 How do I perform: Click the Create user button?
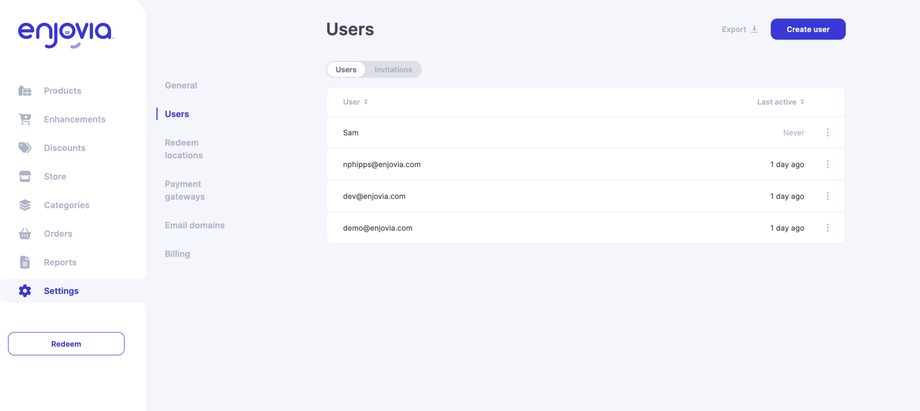coord(808,29)
